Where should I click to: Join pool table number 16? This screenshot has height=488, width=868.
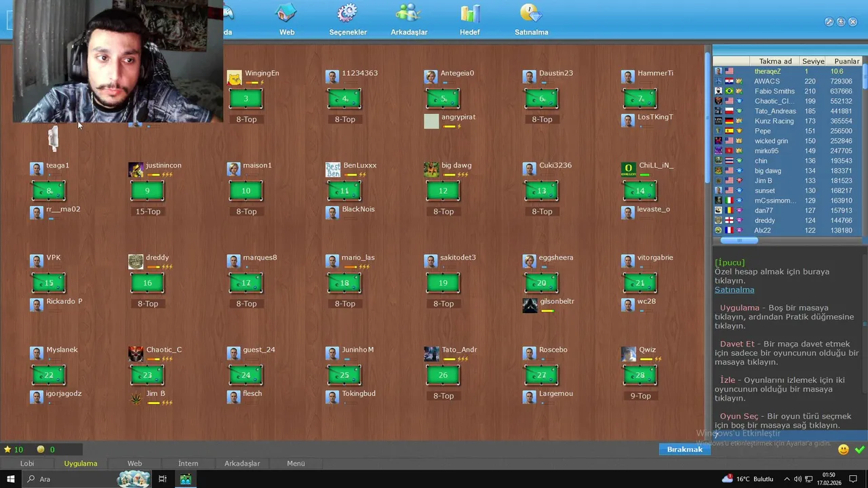[x=147, y=283]
